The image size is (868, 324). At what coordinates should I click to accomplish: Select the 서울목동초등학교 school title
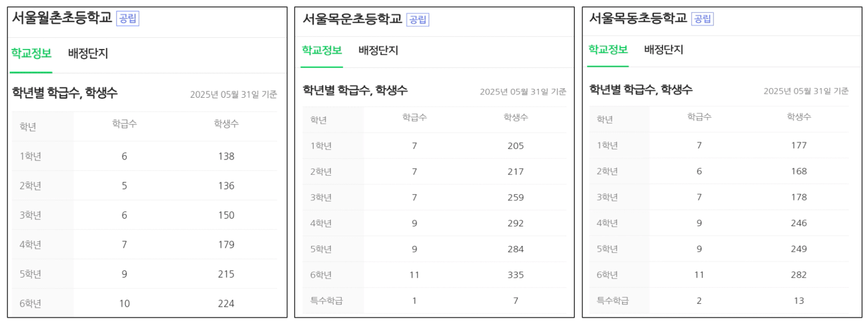(638, 18)
